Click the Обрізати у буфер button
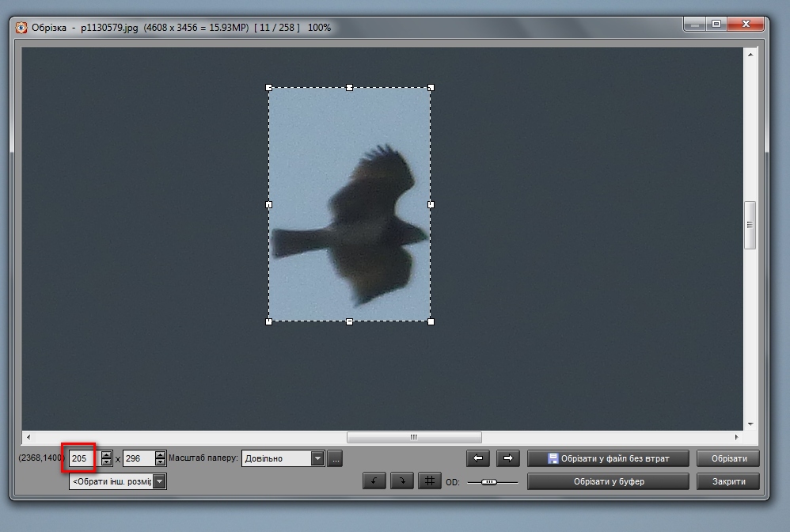This screenshot has width=790, height=532. click(608, 481)
